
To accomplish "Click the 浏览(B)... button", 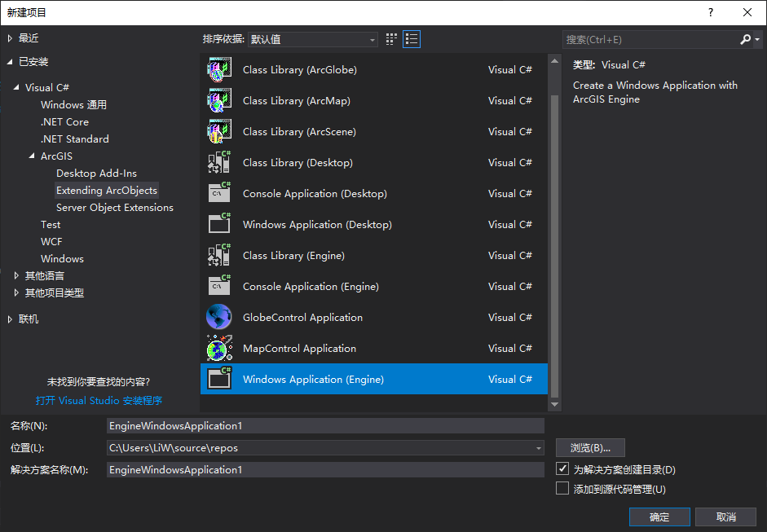I will point(590,448).
